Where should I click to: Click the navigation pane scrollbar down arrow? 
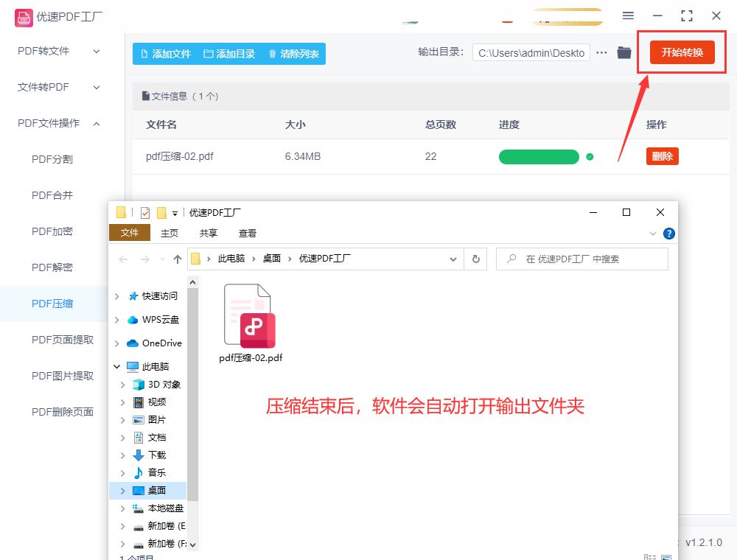click(x=192, y=545)
